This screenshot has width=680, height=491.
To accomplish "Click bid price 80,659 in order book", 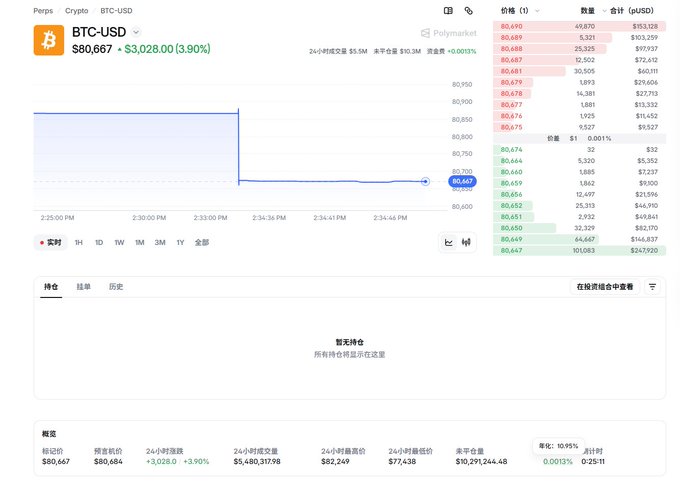I will coord(511,183).
